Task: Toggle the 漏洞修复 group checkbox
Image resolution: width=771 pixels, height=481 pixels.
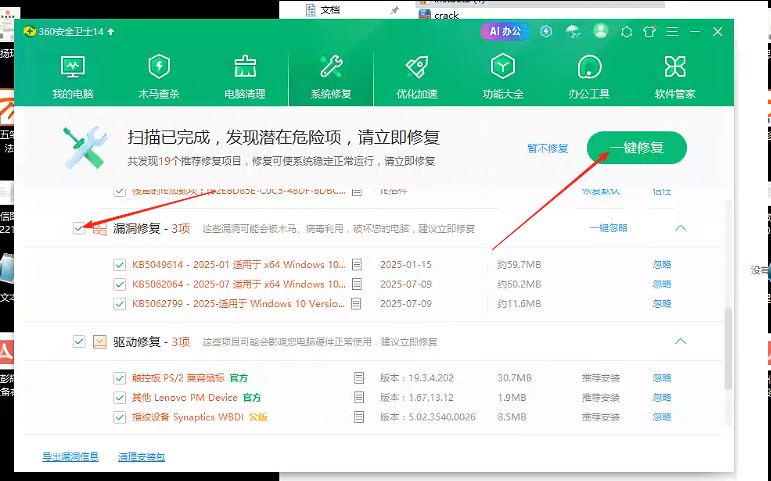Action: click(79, 228)
